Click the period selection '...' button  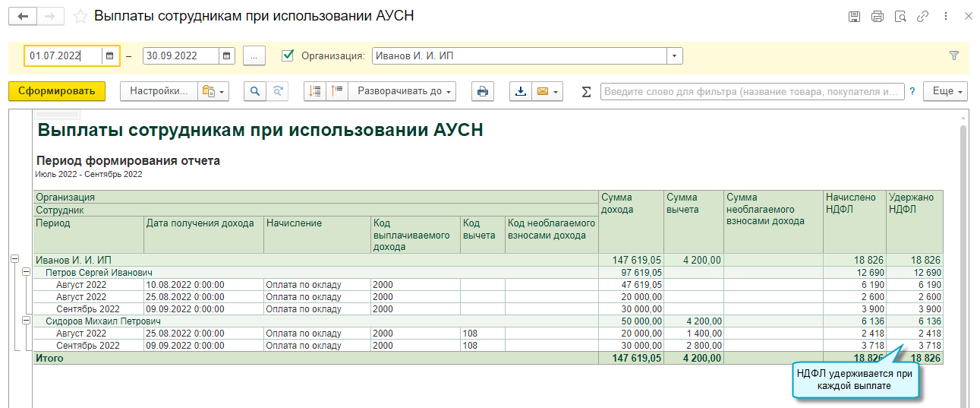click(x=254, y=55)
